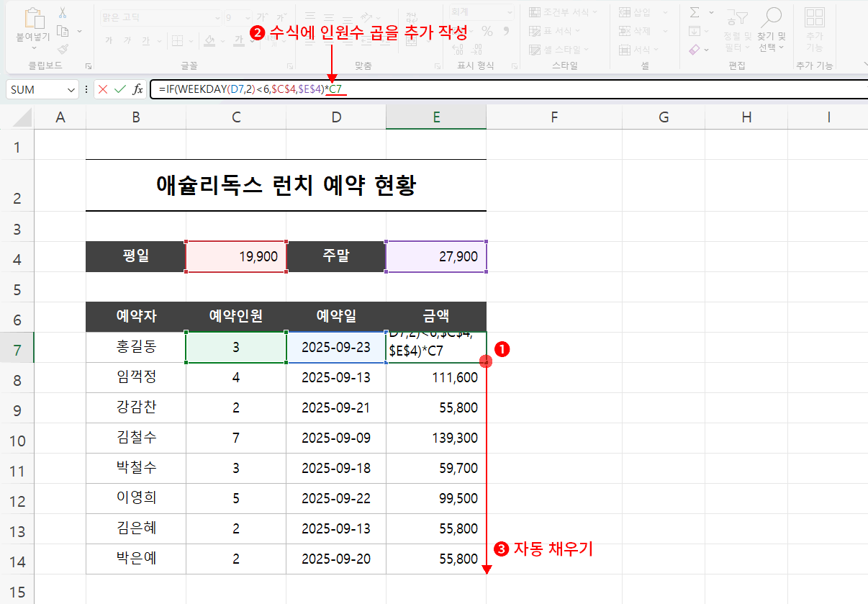868x604 pixels.
Task: Click the Insert Function fx icon
Action: pyautogui.click(x=138, y=90)
